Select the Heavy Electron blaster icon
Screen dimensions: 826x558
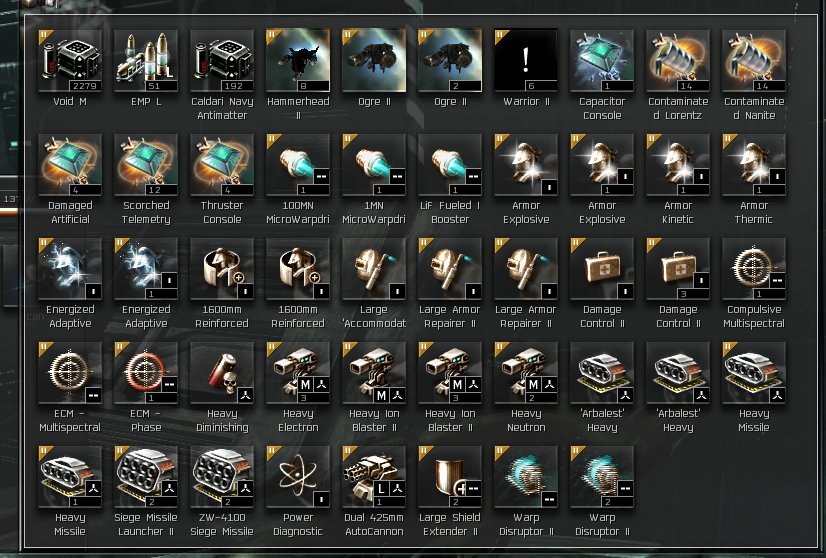pos(298,373)
